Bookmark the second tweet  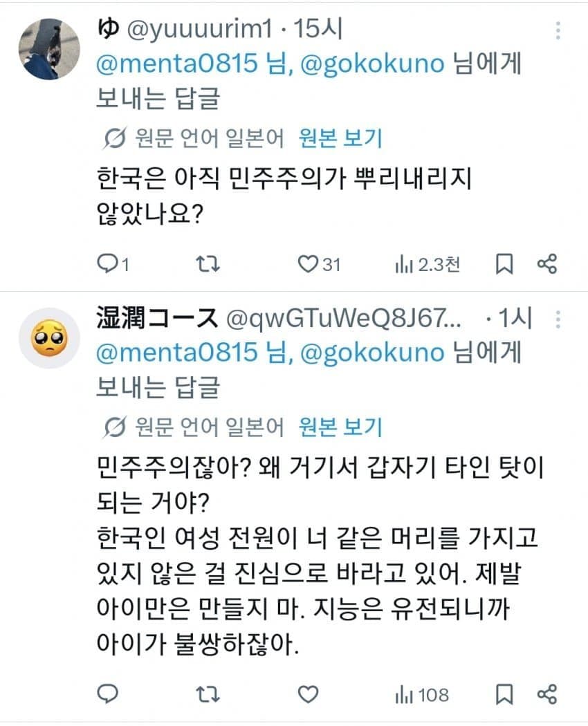click(504, 694)
